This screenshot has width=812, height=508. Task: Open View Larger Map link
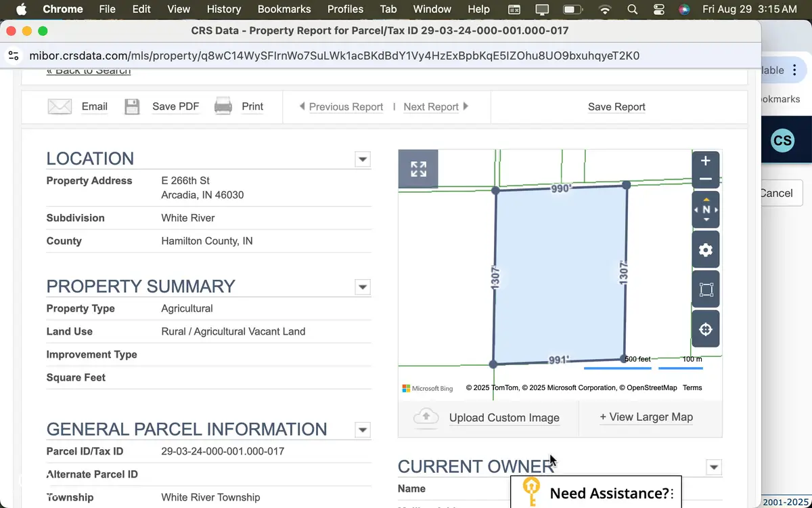646,417
